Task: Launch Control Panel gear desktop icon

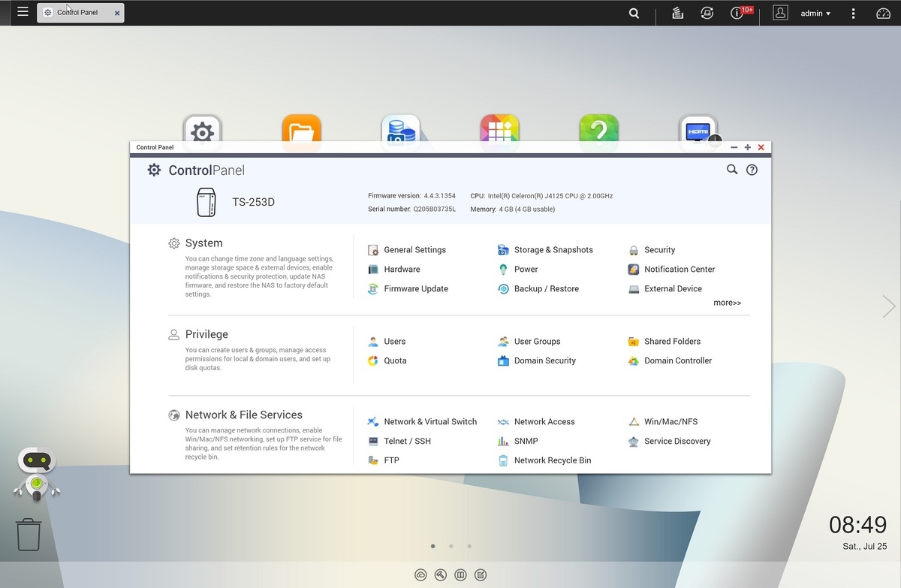Action: click(202, 128)
